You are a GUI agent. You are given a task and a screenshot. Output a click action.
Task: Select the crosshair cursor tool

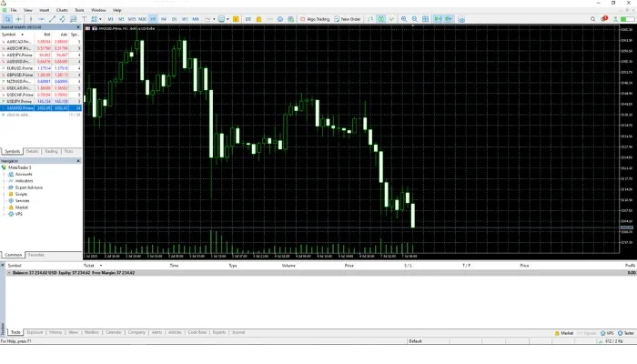[x=18, y=18]
